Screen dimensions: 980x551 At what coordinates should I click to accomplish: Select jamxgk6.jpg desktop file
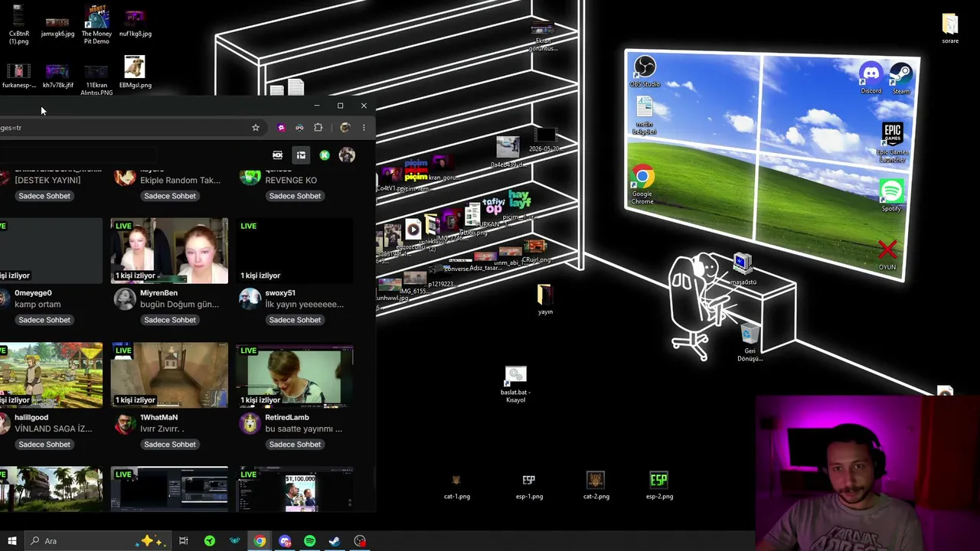coord(57,25)
